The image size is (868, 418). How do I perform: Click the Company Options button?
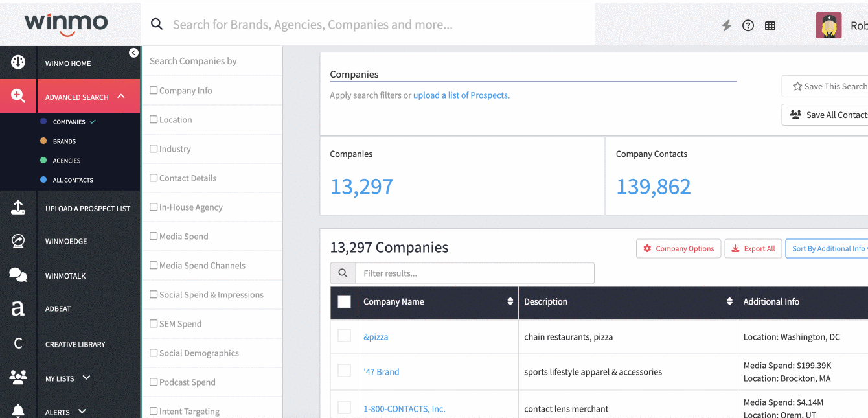(679, 248)
